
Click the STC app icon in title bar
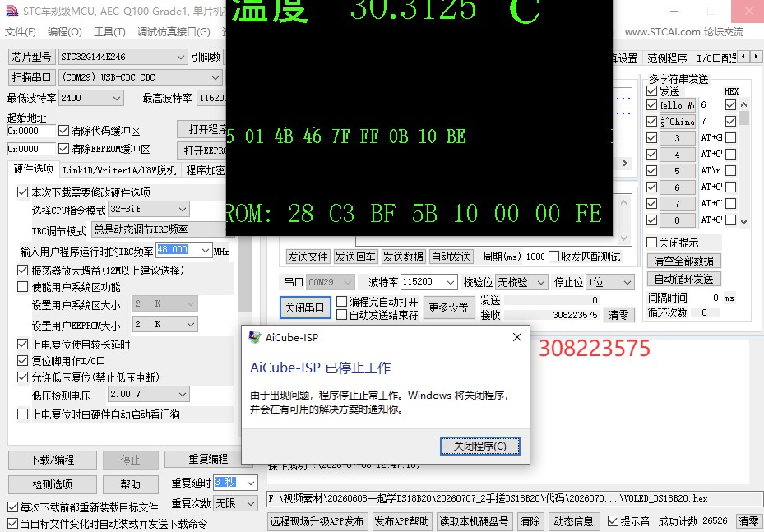coord(12,12)
